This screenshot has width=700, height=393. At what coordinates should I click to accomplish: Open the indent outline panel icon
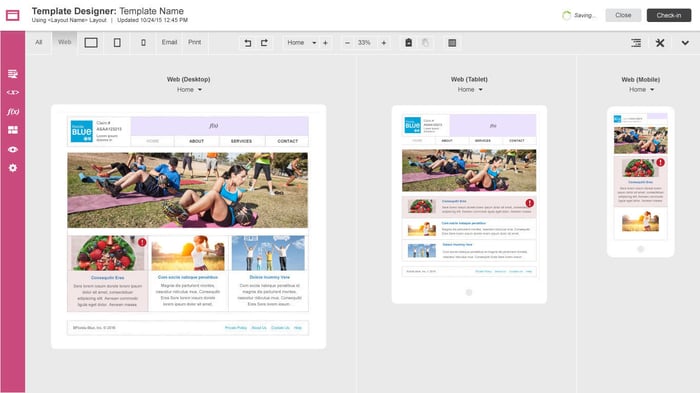tap(636, 43)
